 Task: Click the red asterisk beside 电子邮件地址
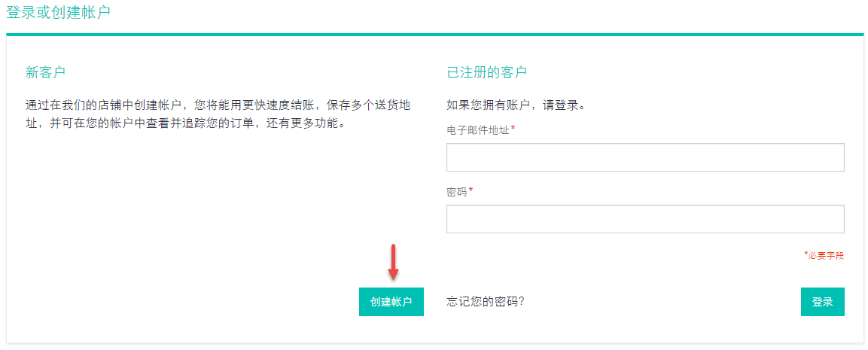coord(513,129)
